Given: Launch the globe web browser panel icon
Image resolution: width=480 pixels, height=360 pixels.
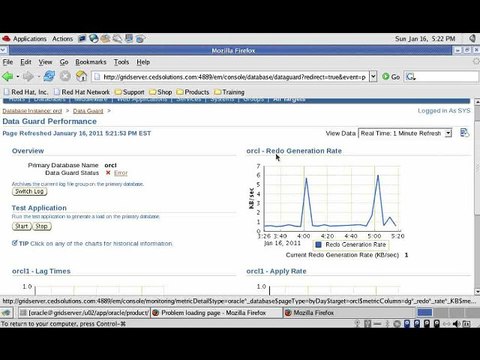Looking at the screenshot, I should [94, 39].
